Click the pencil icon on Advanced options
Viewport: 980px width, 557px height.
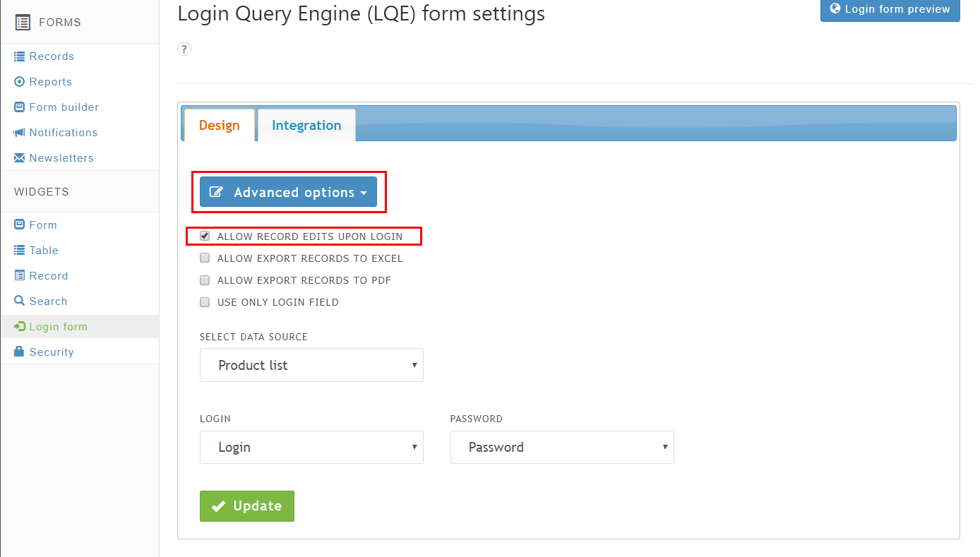point(217,192)
